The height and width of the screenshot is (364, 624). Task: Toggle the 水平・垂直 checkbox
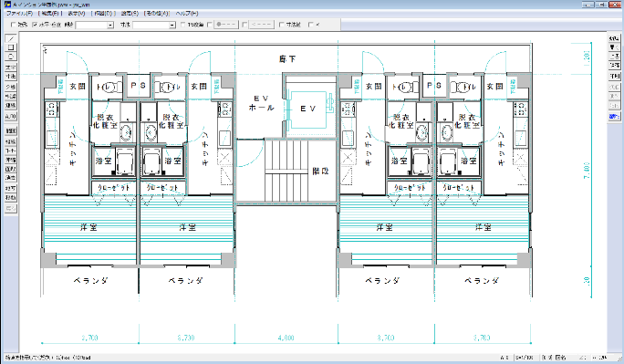tap(35, 25)
